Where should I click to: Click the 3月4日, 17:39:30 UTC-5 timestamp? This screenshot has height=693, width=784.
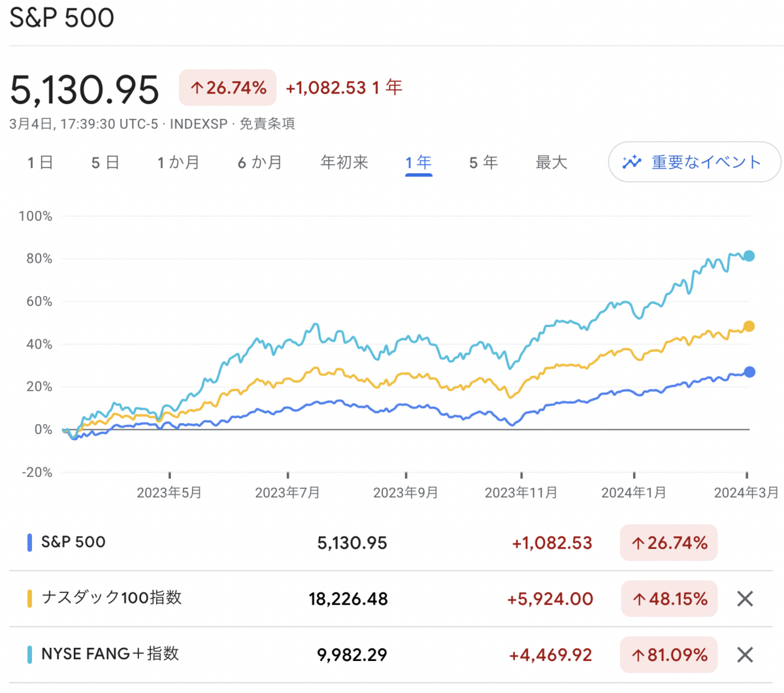click(x=84, y=124)
